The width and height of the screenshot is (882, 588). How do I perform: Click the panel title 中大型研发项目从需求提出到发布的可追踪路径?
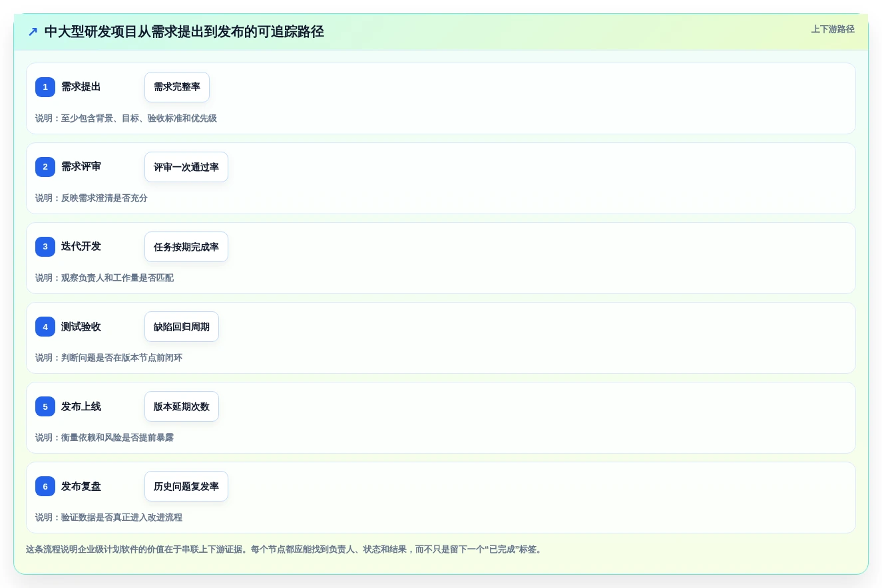coord(184,31)
